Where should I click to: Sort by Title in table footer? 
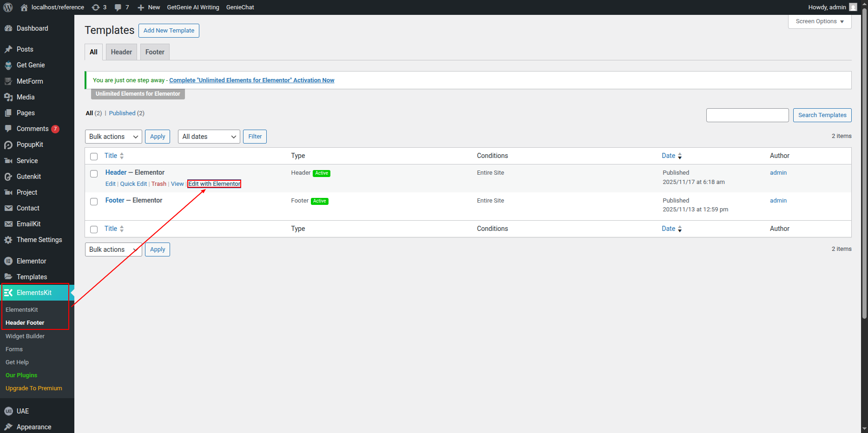tap(114, 229)
